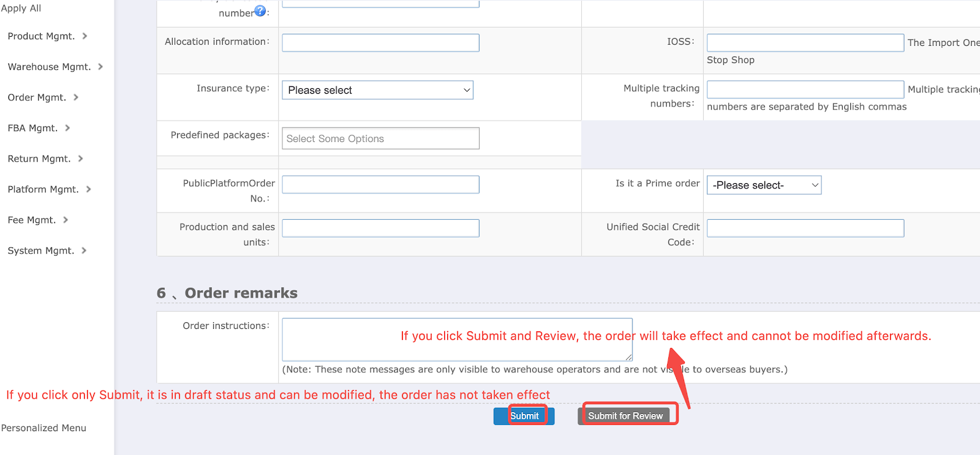
Task: Click the blue help question mark icon
Action: (x=260, y=11)
